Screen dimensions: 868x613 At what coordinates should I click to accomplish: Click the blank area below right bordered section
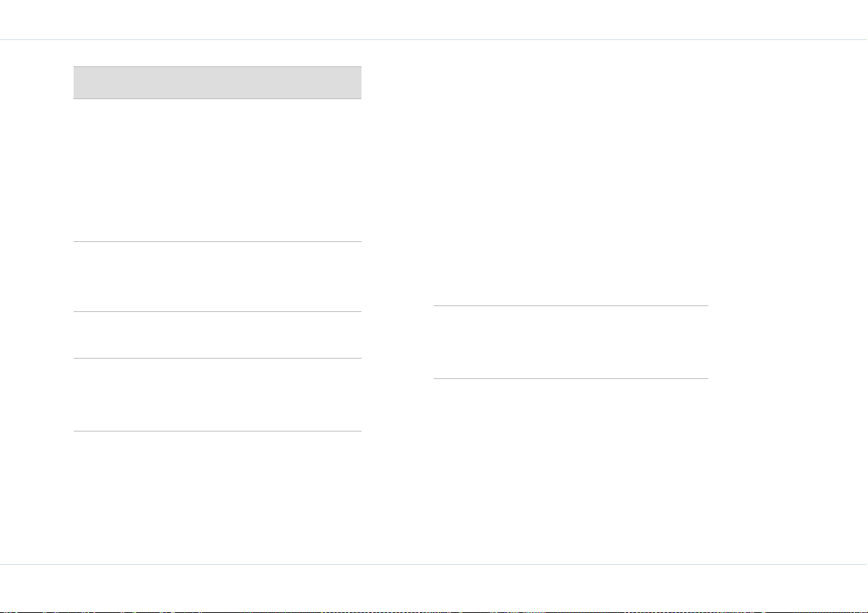(x=571, y=471)
